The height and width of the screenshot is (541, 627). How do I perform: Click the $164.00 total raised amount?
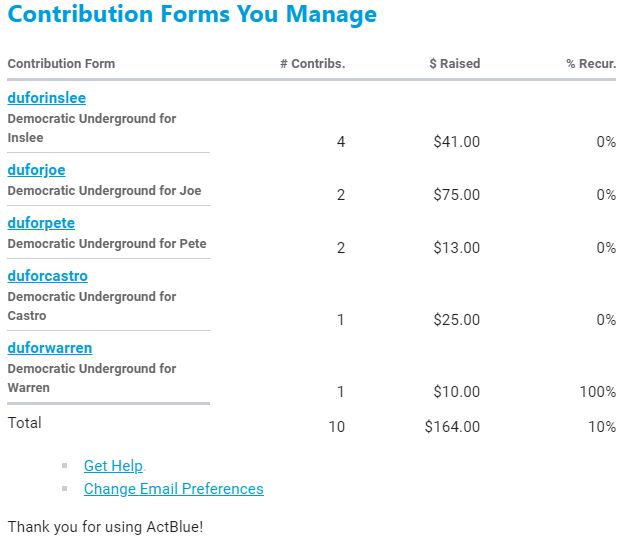pos(452,427)
